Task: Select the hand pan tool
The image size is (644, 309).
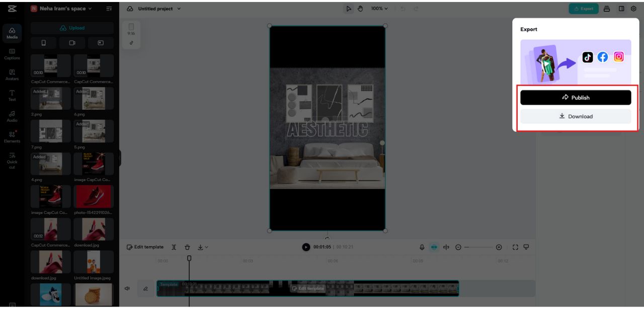Action: [360, 9]
